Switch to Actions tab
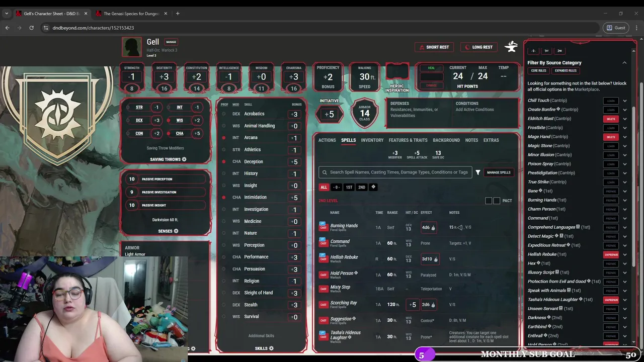The width and height of the screenshot is (644, 362). click(327, 140)
